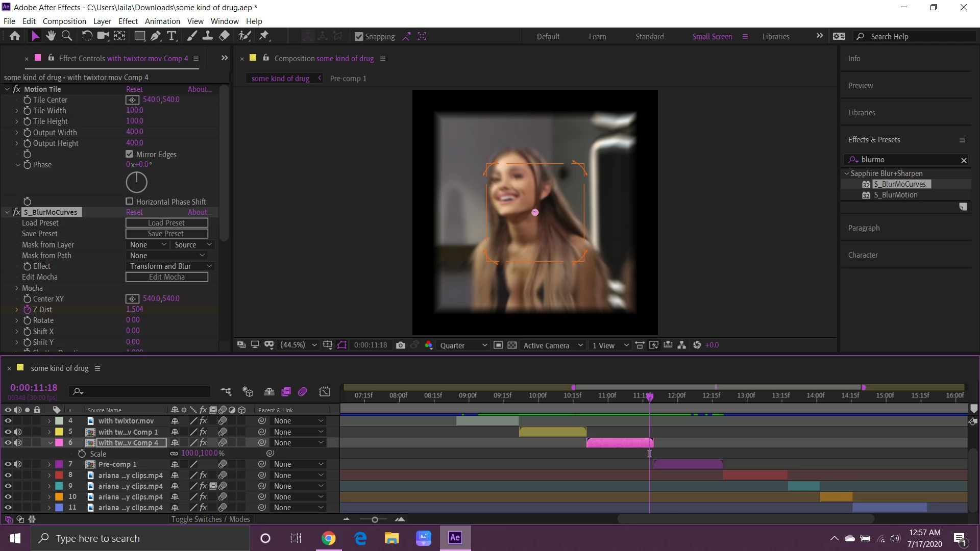
Task: Click the Edit Mocha button
Action: (x=167, y=277)
